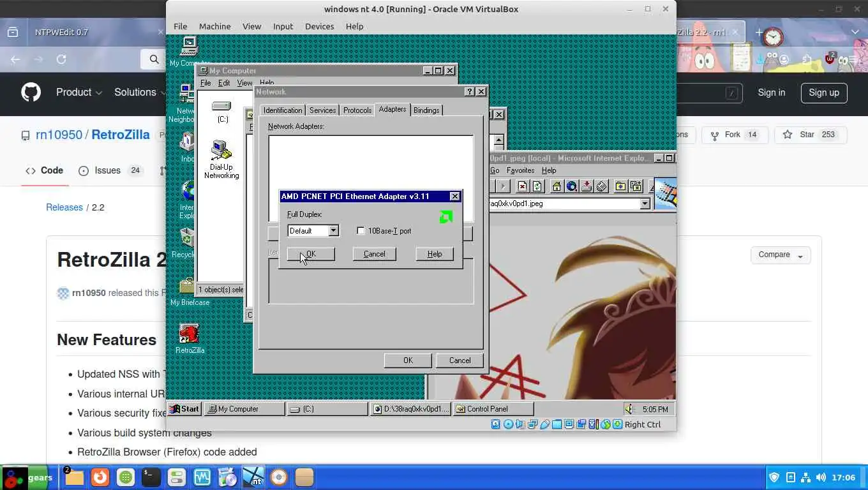
Task: Open the VirtualBox Machine menu
Action: pyautogui.click(x=214, y=26)
